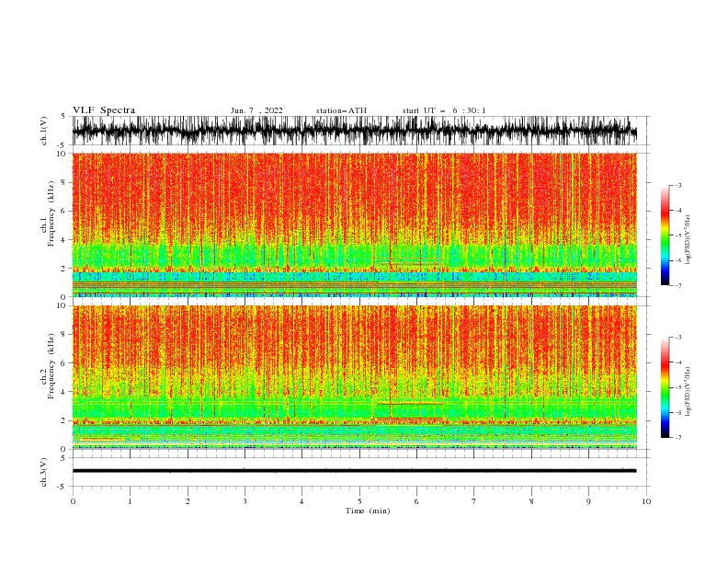Image resolution: width=728 pixels, height=563 pixels.
Task: Click the "5" tick on the ch.3(V) axis
Action: click(x=64, y=457)
